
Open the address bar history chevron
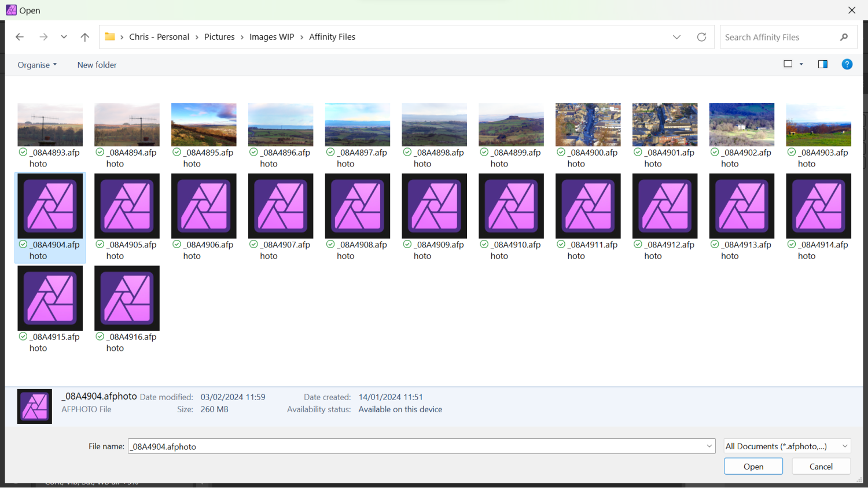coord(676,36)
